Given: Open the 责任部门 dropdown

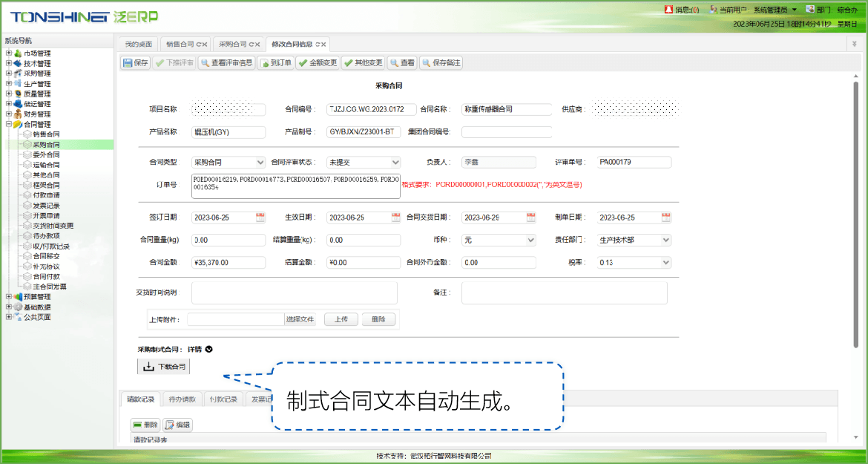Looking at the screenshot, I should [x=634, y=240].
